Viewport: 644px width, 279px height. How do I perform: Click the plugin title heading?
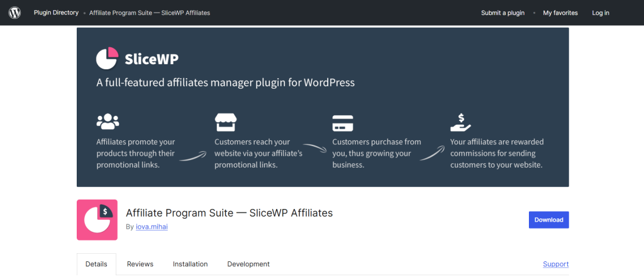click(229, 213)
